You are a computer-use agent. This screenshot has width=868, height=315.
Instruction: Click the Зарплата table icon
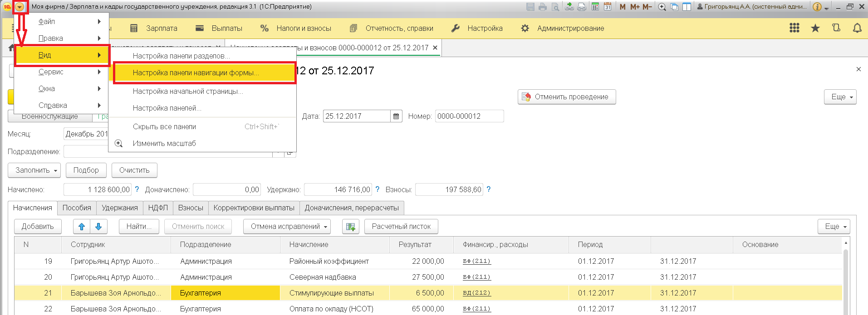tap(134, 28)
